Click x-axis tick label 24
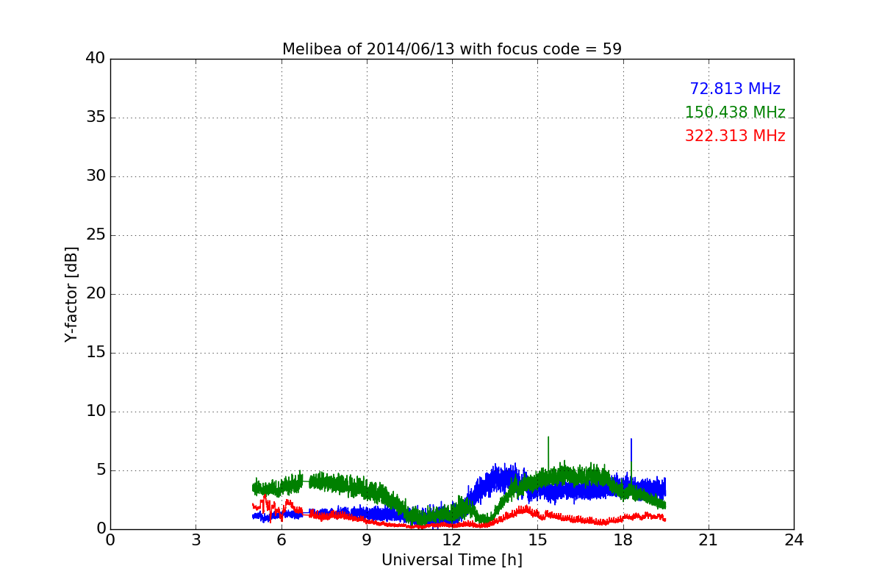This screenshot has width=882, height=588. 794,539
